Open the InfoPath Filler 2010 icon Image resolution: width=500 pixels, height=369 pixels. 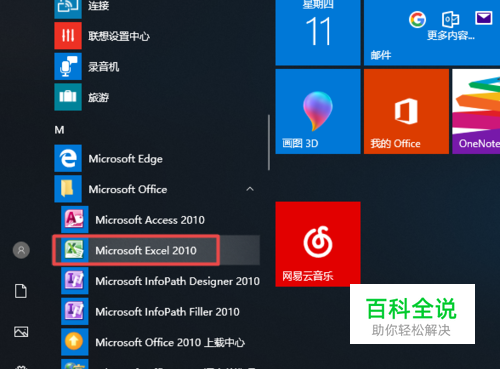75,311
